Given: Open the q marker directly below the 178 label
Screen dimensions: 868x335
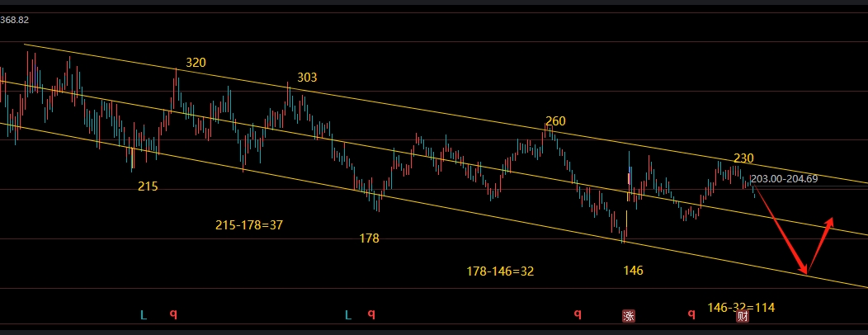Looking at the screenshot, I should tap(371, 315).
